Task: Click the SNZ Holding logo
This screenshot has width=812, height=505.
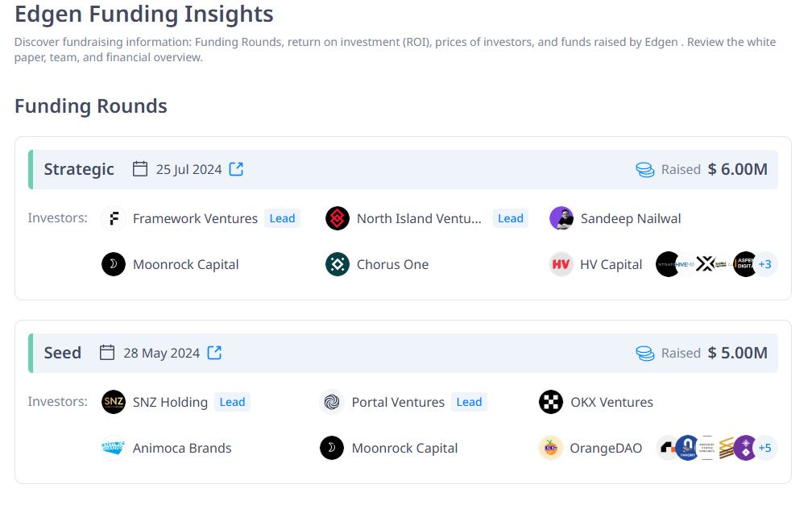Action: [113, 402]
